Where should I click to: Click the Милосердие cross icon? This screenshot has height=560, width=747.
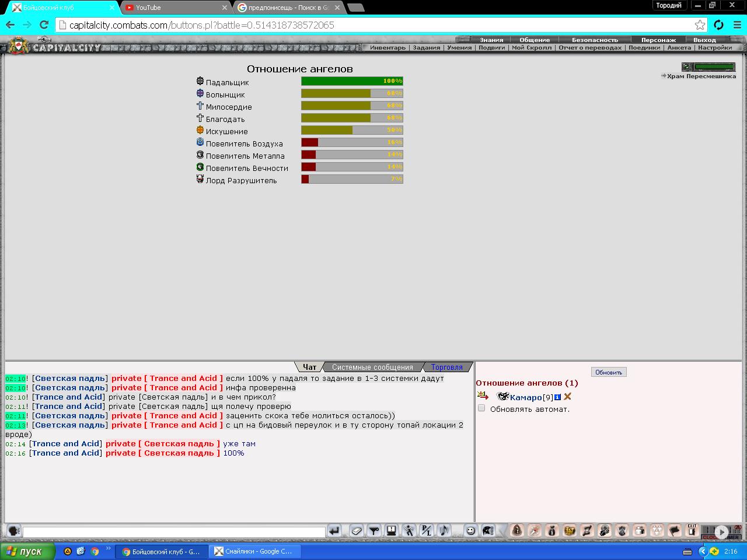tap(200, 106)
